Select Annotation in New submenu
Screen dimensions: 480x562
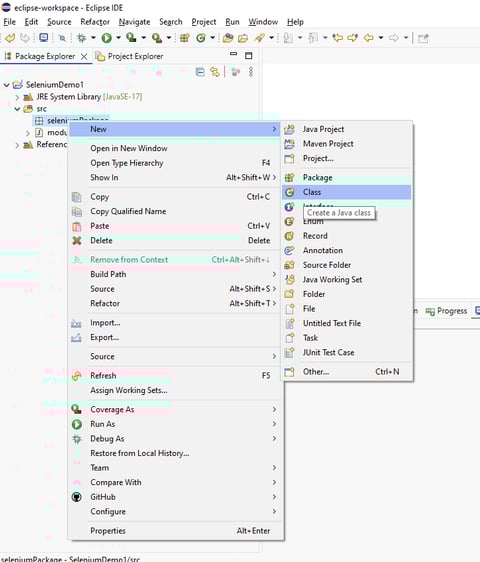pos(347,251)
